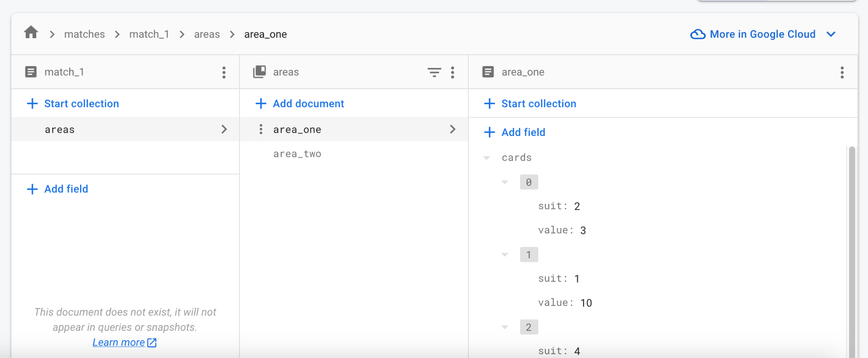Click the area_one document icon in the panel header
The image size is (868, 358).
(x=488, y=72)
